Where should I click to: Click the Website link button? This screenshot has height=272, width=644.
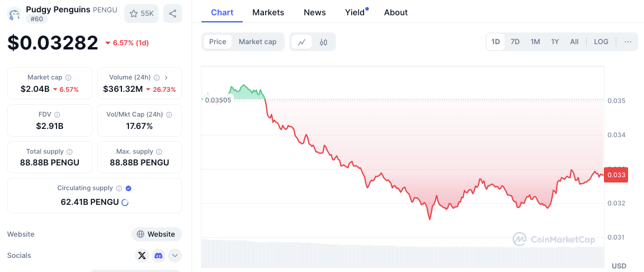click(x=156, y=234)
